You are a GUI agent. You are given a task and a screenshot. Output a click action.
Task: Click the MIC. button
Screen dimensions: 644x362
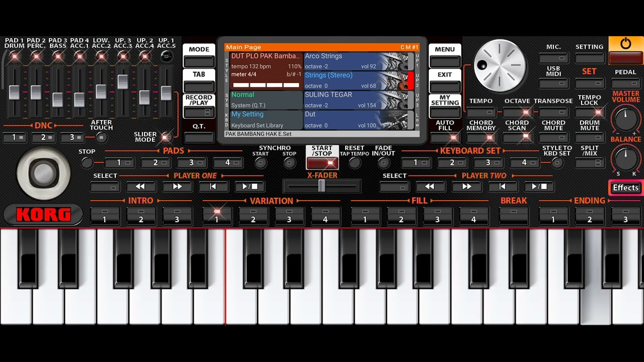[553, 58]
